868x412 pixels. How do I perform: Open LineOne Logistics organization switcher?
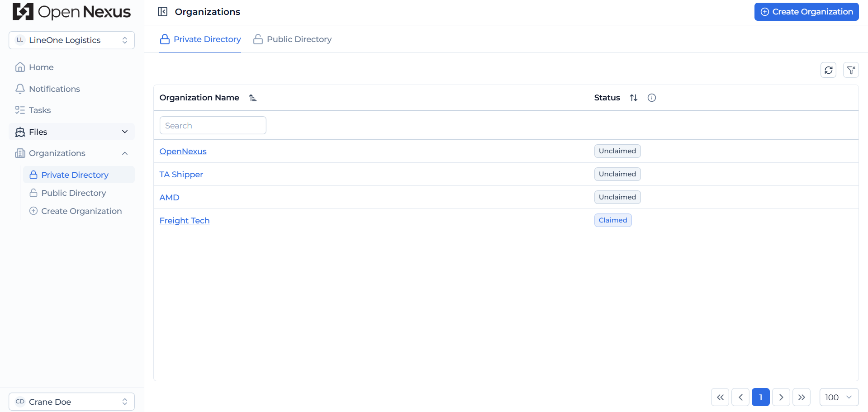click(71, 40)
